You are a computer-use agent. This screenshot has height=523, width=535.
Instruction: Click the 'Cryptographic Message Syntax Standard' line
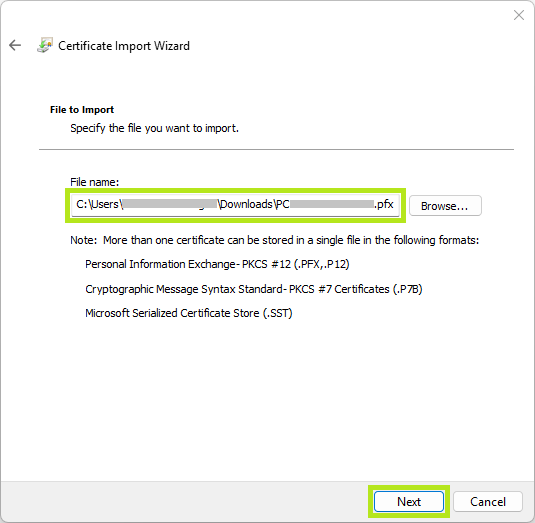click(x=254, y=289)
